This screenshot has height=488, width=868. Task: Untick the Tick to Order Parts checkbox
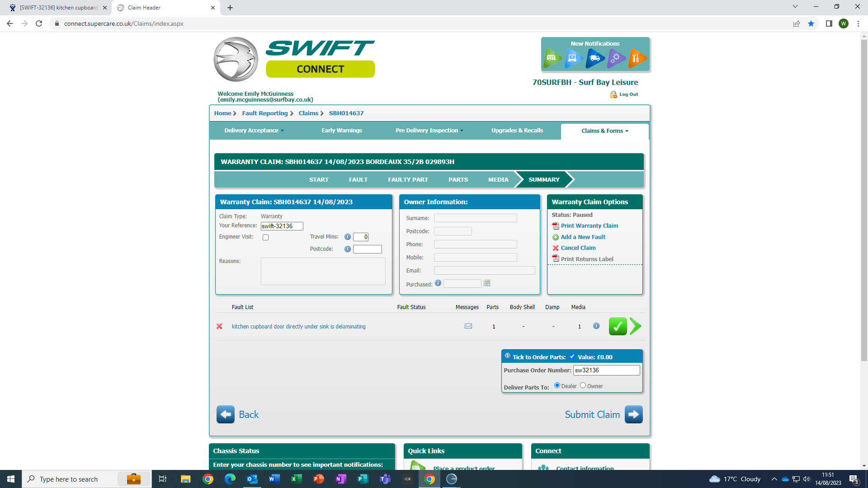tap(572, 357)
